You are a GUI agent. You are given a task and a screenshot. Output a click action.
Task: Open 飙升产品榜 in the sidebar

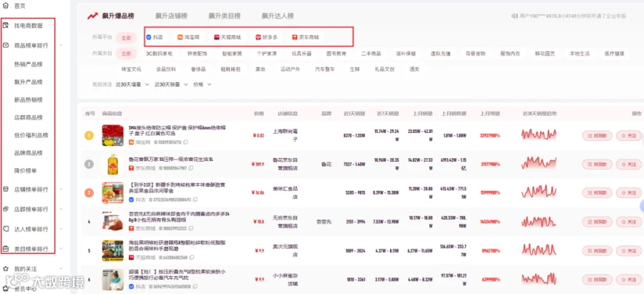coord(29,82)
